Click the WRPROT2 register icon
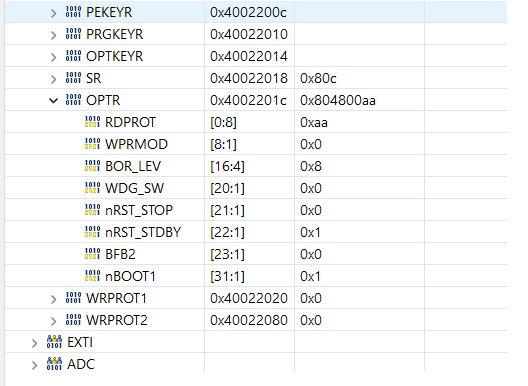528x386 pixels. pos(73,320)
